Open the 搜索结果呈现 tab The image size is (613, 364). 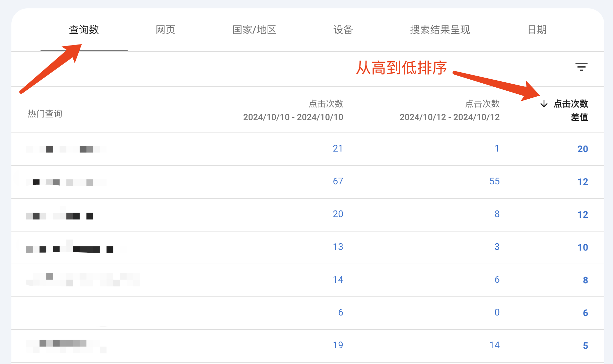point(440,30)
